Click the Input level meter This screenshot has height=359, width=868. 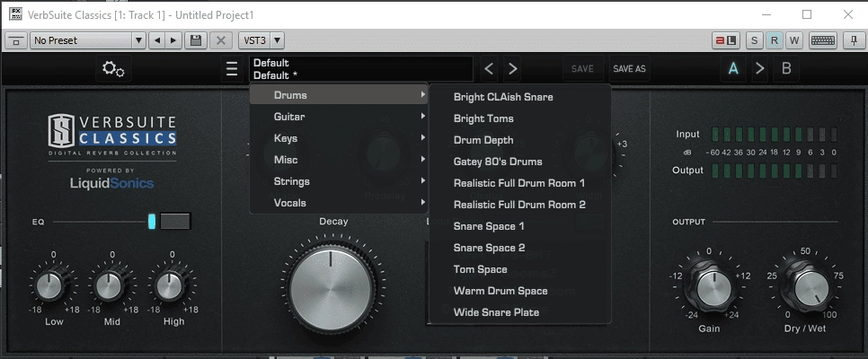point(775,135)
